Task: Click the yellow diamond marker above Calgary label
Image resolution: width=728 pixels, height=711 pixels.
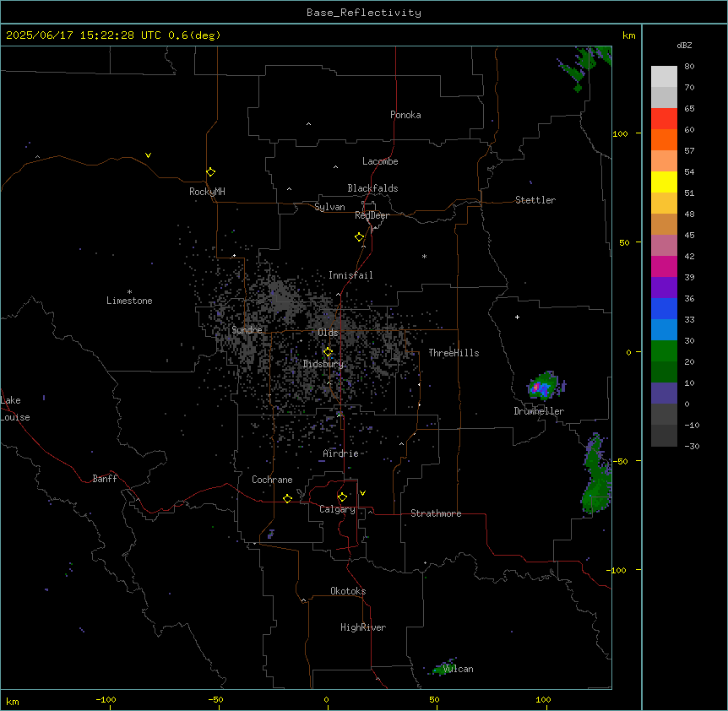Action: [x=342, y=497]
